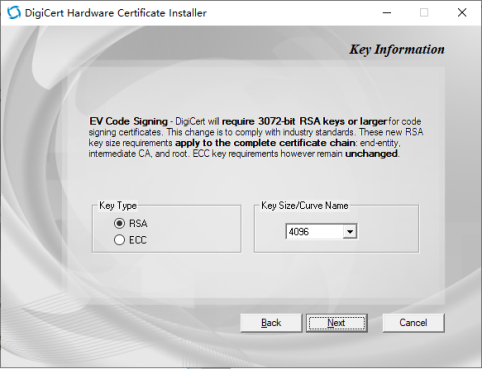Go Back to the previous step
The height and width of the screenshot is (369, 482).
[271, 323]
